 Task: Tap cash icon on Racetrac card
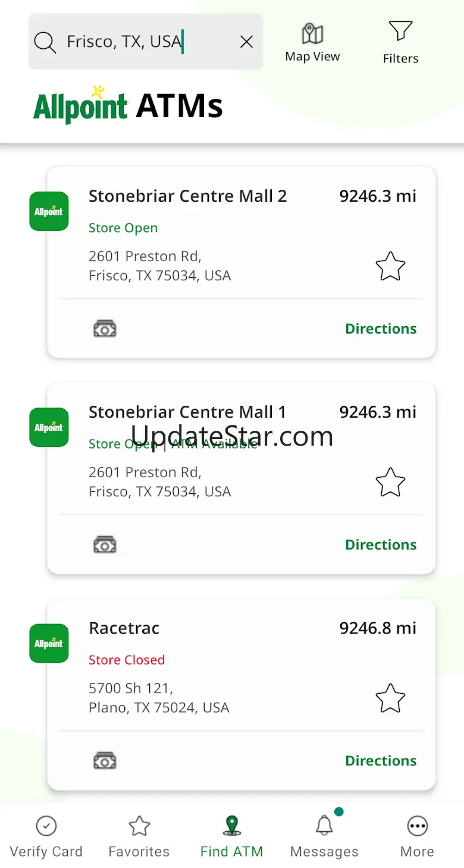point(105,760)
